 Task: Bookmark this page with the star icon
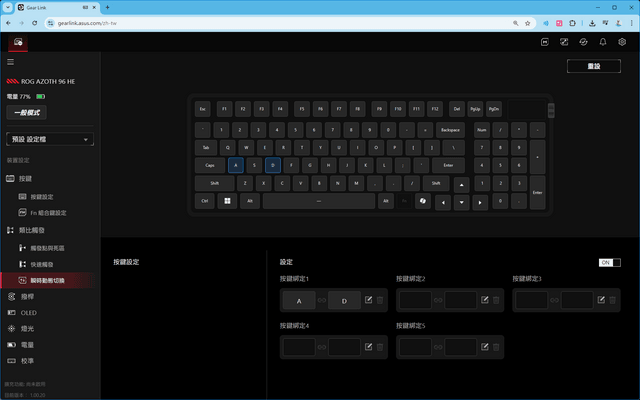click(527, 23)
